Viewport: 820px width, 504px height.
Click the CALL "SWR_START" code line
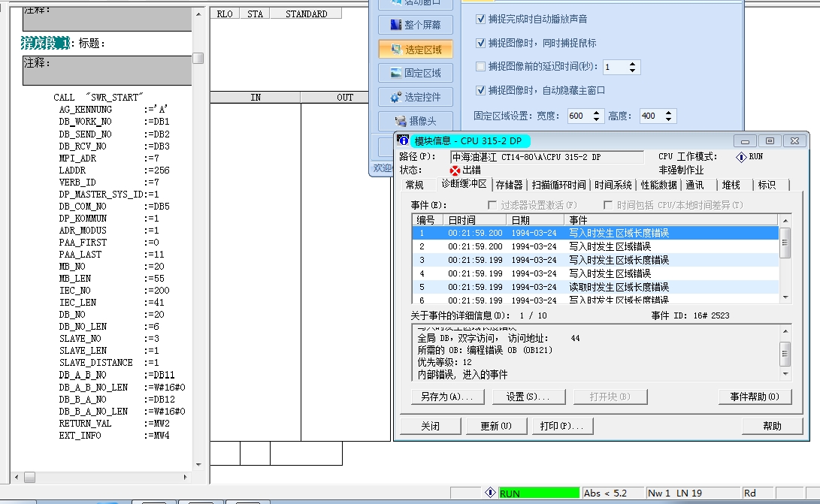(98, 97)
